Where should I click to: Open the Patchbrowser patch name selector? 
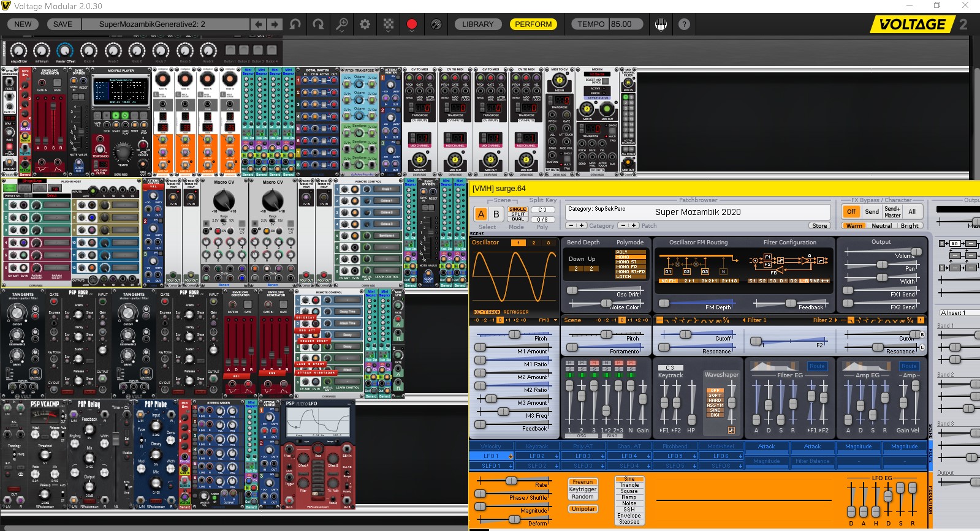pyautogui.click(x=697, y=212)
